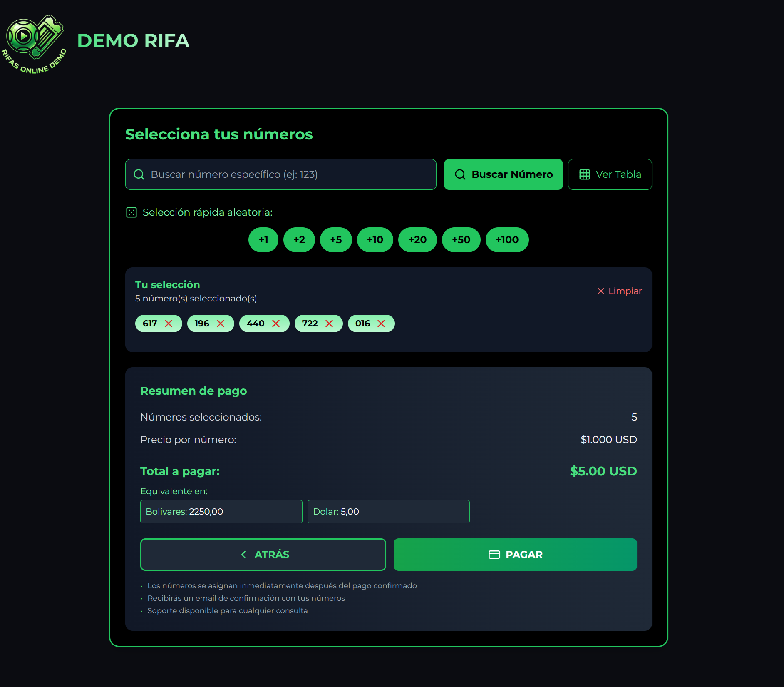The image size is (784, 687).
Task: Click the dice icon for random selection
Action: tap(131, 212)
